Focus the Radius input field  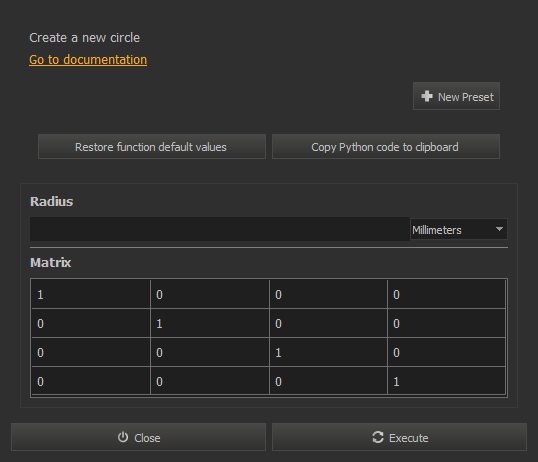coord(220,229)
